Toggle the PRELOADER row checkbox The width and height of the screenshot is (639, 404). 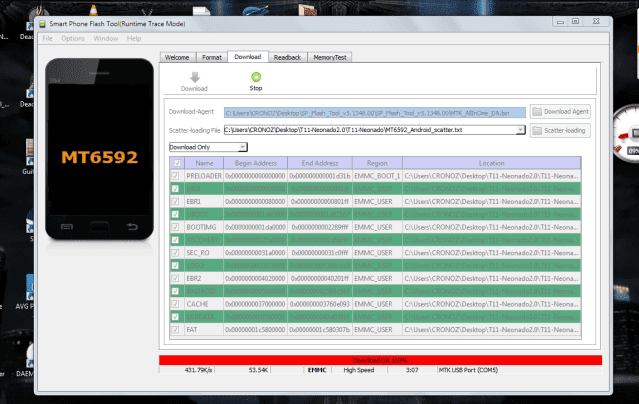(x=175, y=176)
